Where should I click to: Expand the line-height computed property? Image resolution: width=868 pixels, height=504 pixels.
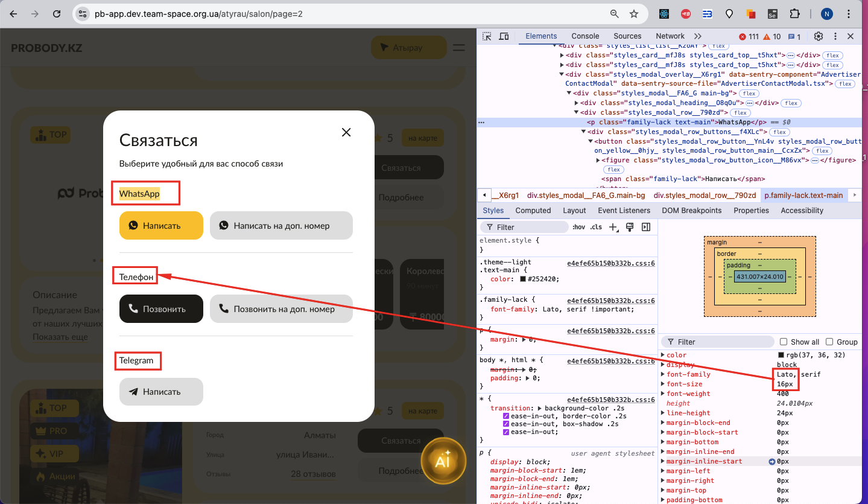click(x=663, y=413)
